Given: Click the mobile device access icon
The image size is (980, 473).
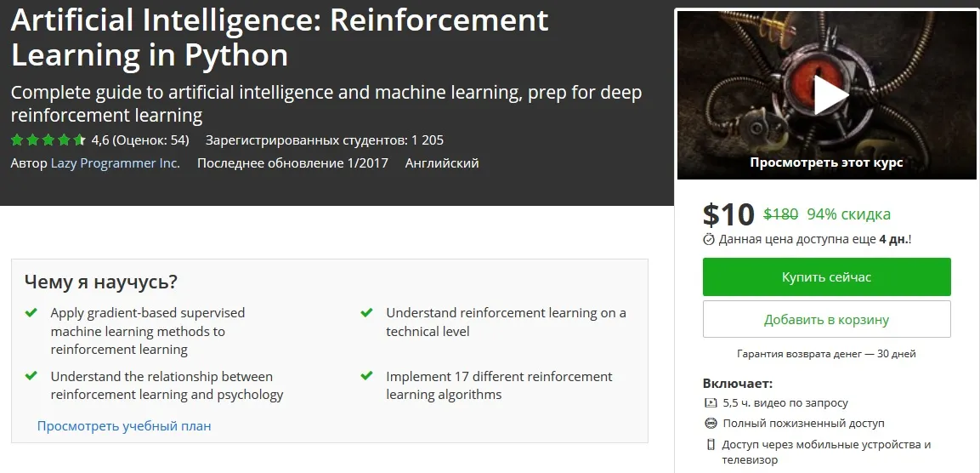Looking at the screenshot, I should click(711, 444).
